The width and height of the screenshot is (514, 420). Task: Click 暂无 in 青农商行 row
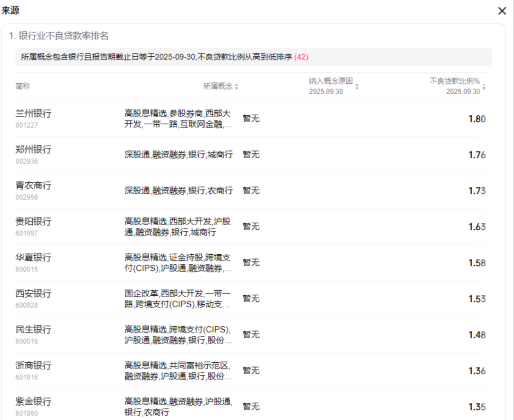tap(251, 191)
